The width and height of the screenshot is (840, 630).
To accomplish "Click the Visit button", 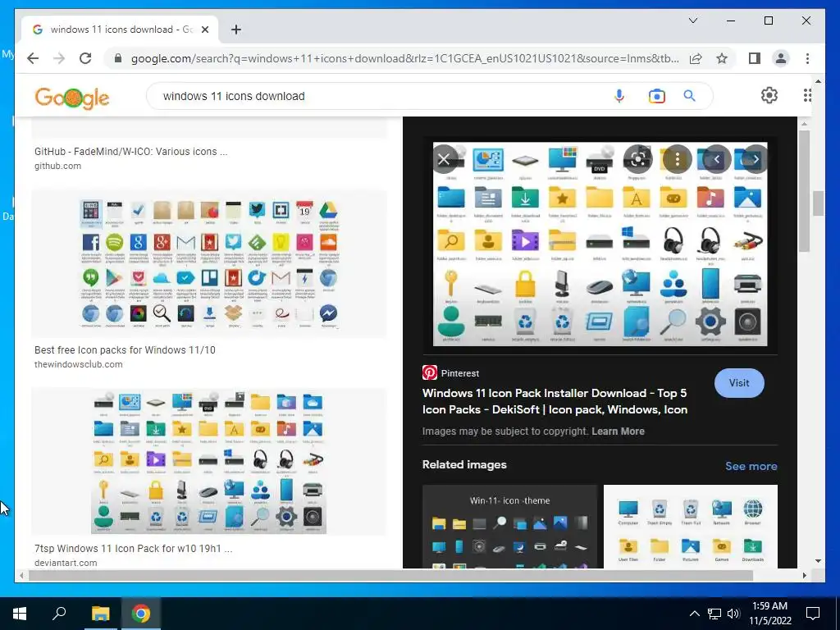I will tap(739, 383).
